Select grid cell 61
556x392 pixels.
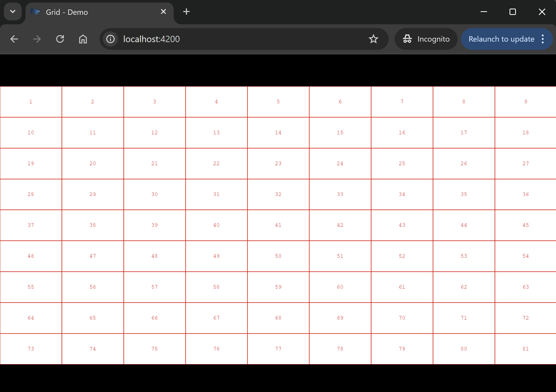pyautogui.click(x=402, y=287)
